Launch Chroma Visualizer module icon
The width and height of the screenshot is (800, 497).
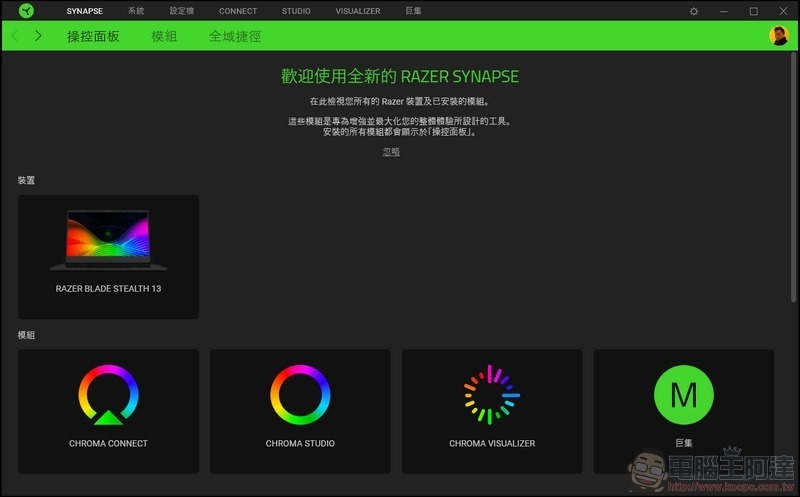pyautogui.click(x=492, y=395)
